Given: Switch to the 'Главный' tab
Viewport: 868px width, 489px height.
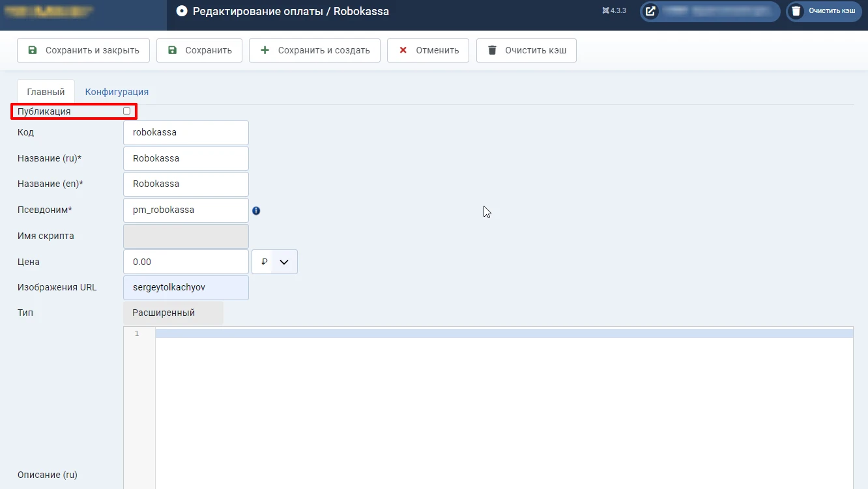Looking at the screenshot, I should (x=46, y=92).
